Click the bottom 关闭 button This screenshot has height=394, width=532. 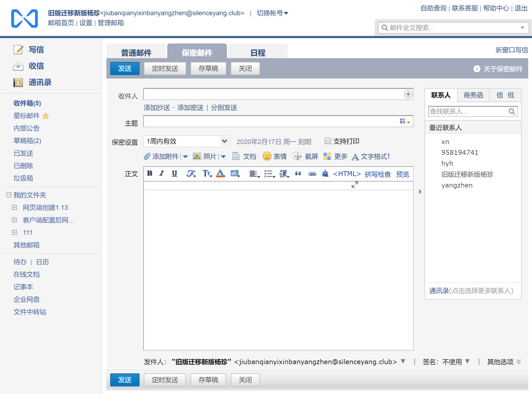(245, 380)
